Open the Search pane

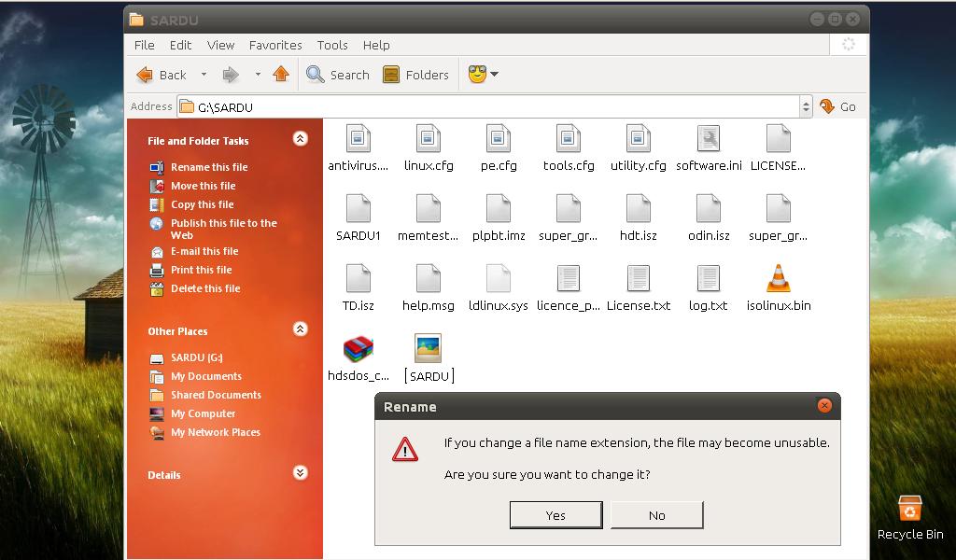point(338,75)
